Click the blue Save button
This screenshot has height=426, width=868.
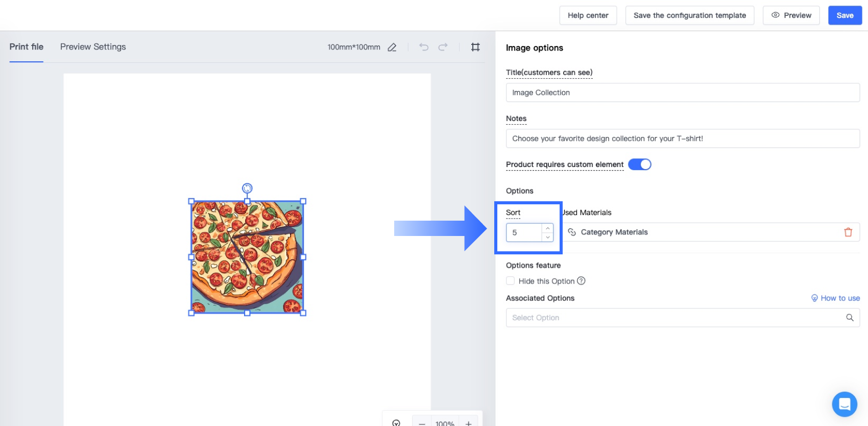pyautogui.click(x=845, y=15)
